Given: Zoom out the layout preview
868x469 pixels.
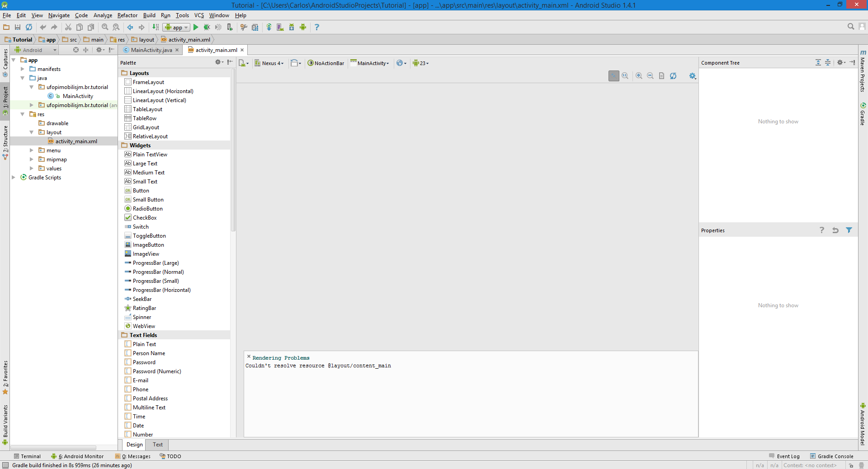Looking at the screenshot, I should (650, 76).
